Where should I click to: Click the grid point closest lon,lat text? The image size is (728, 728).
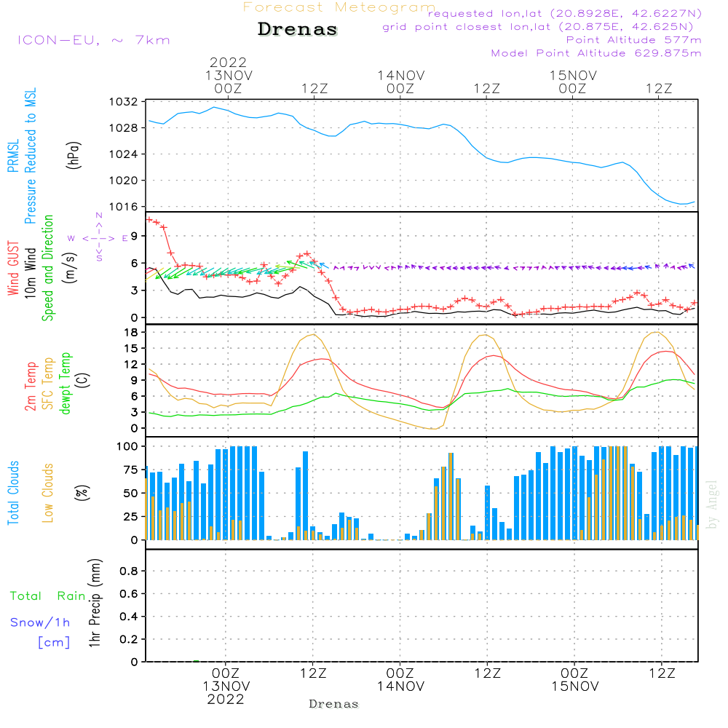[538, 27]
